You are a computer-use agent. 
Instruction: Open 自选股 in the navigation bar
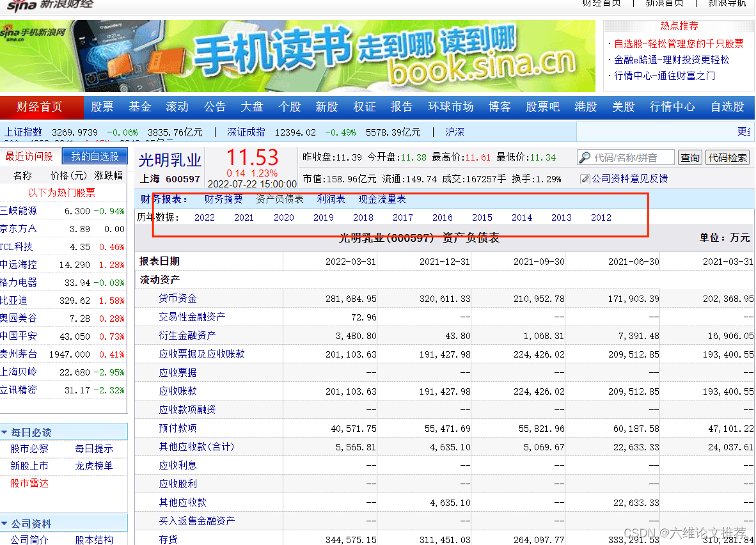728,107
